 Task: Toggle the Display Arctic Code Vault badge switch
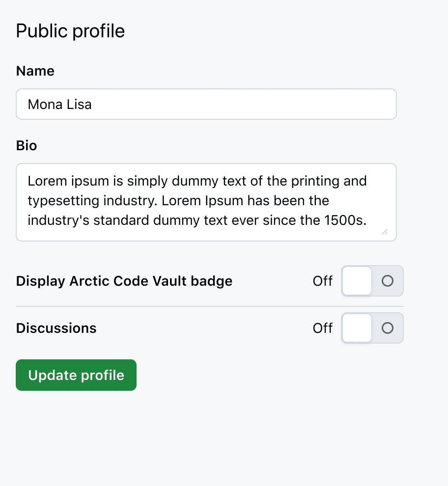point(372,281)
